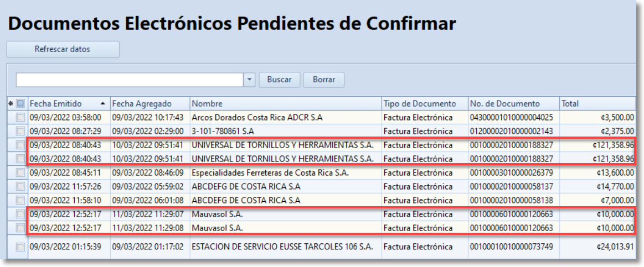
Task: Select ESTACION DE SERVICIO EUSSE TARCOLES 106 S.A.
Action: 282,247
